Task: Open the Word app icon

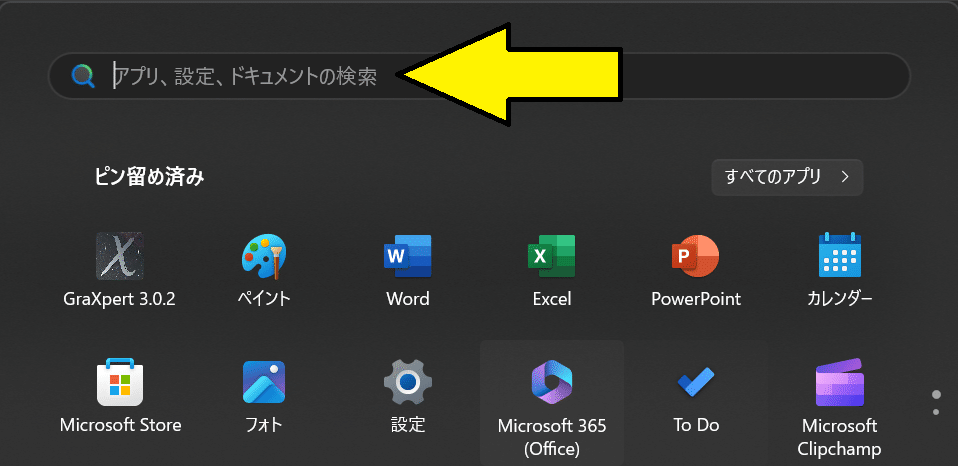Action: tap(408, 256)
